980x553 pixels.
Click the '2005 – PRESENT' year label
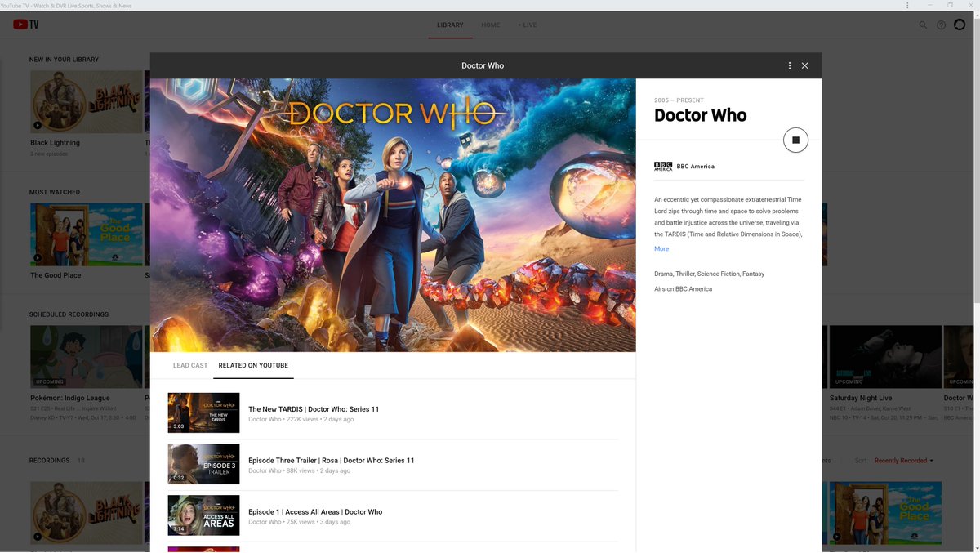(x=679, y=100)
